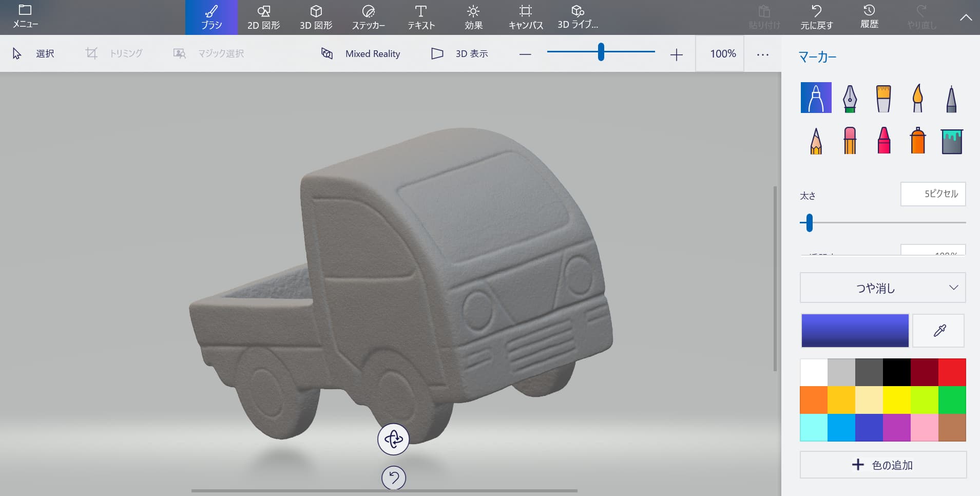This screenshot has width=980, height=496.
Task: Click the 色の追加 button
Action: tap(882, 465)
